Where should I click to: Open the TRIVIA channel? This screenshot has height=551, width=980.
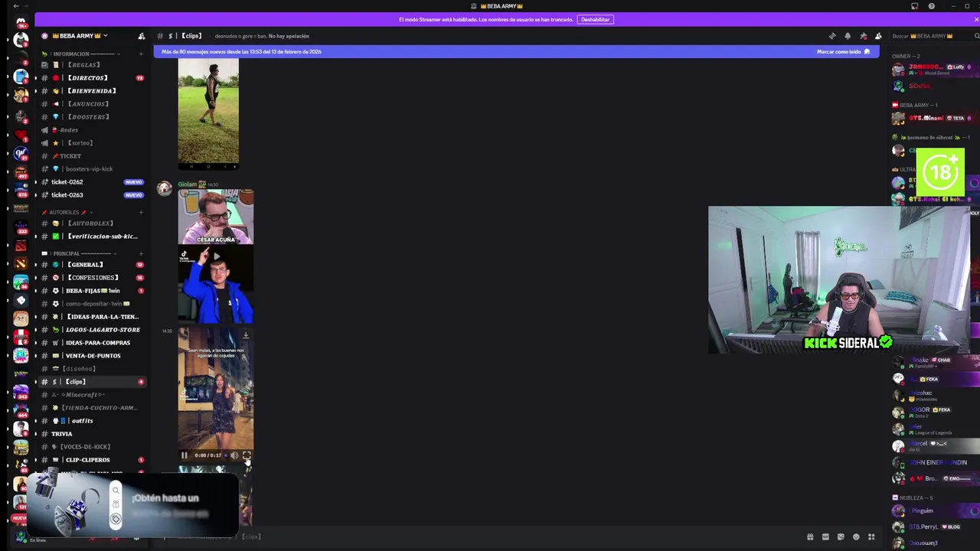point(92,434)
